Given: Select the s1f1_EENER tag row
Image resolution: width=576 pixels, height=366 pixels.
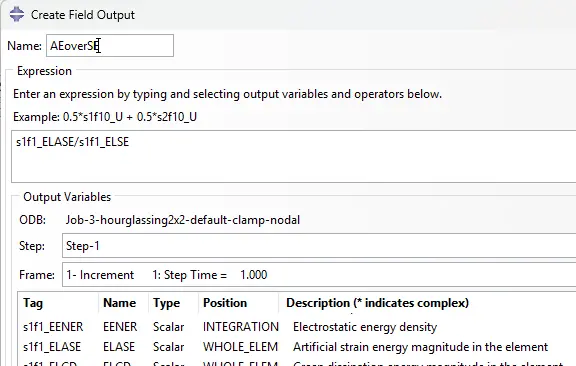Looking at the screenshot, I should [x=53, y=327].
